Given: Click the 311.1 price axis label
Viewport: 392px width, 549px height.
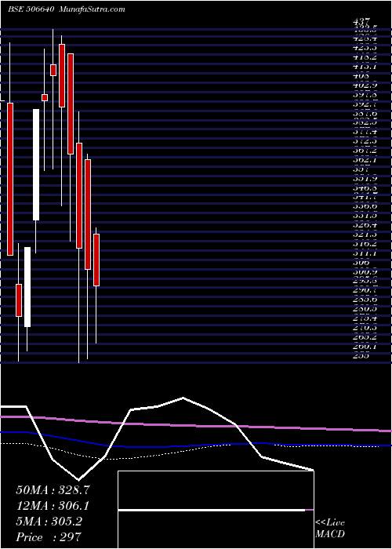Looking at the screenshot, I should 365,253.
